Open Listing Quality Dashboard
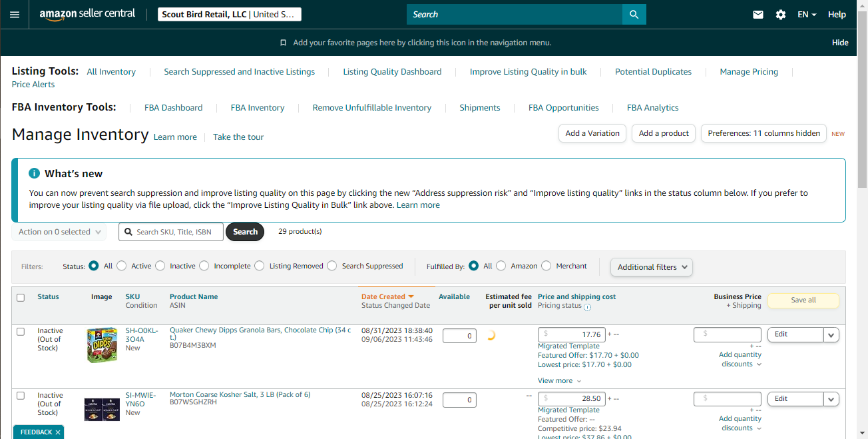868x439 pixels. [x=392, y=72]
